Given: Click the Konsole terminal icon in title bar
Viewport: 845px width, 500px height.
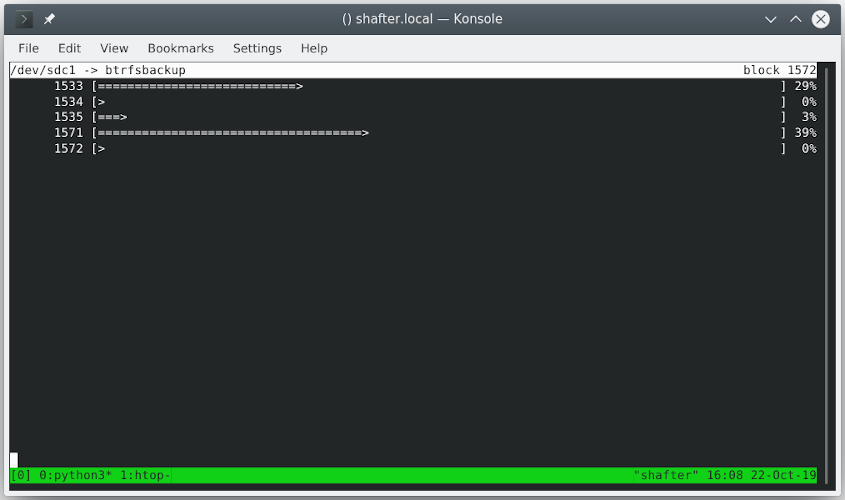Looking at the screenshot, I should click(24, 19).
